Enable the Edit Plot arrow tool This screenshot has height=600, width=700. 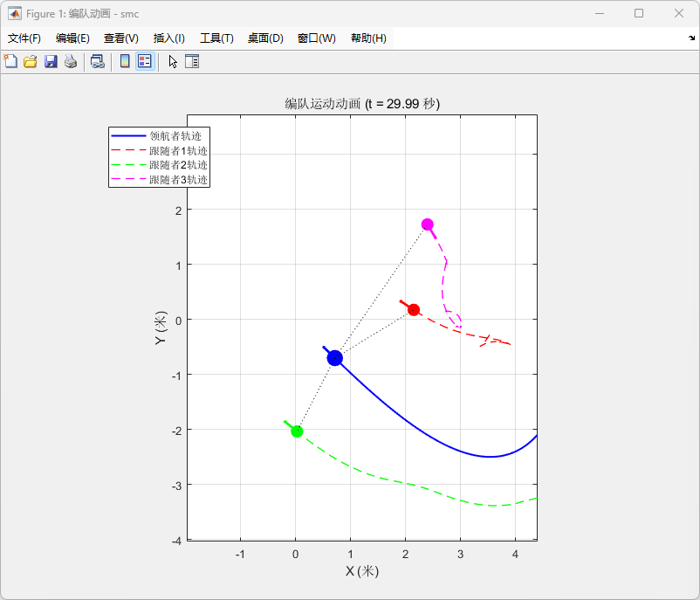[173, 61]
